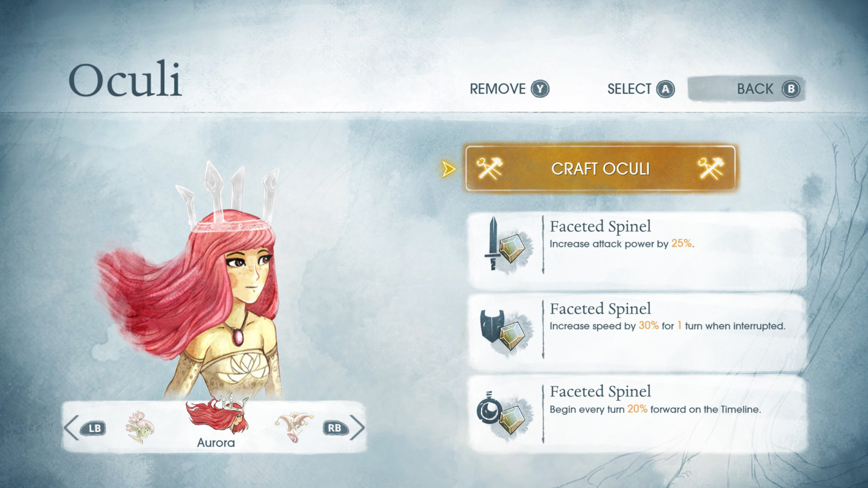Select the sword weapon oculi slot icon

click(x=493, y=244)
